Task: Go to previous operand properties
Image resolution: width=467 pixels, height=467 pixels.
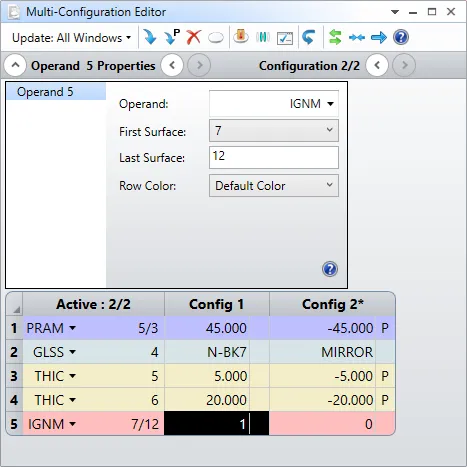Action: pos(172,65)
